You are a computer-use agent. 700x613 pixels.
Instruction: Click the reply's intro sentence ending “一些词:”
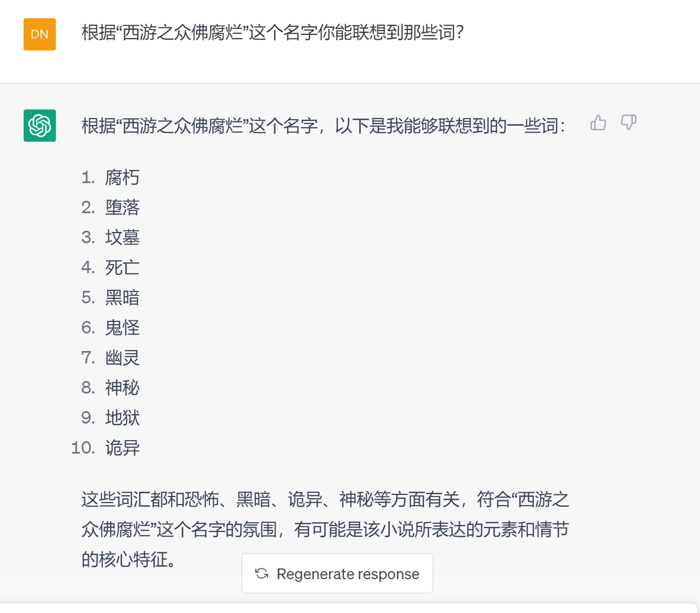click(x=323, y=126)
